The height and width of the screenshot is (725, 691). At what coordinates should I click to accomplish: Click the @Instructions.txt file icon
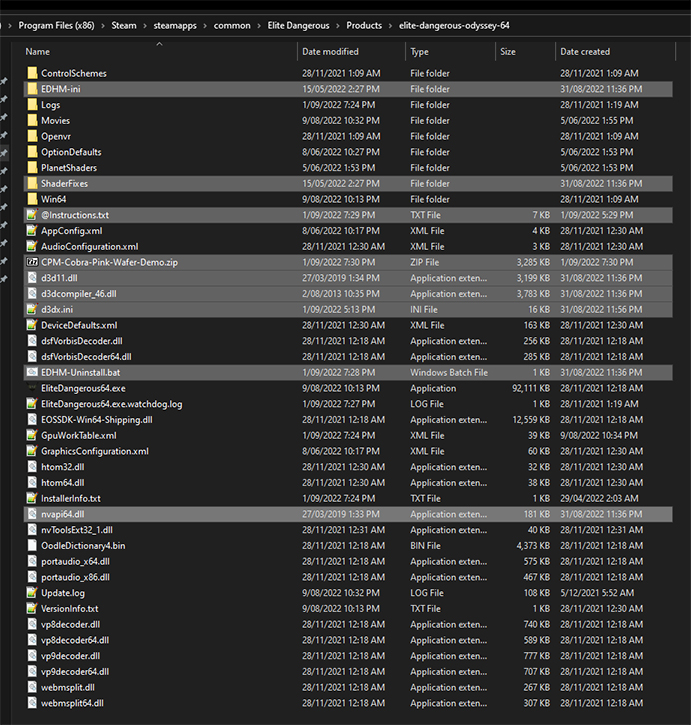click(32, 215)
